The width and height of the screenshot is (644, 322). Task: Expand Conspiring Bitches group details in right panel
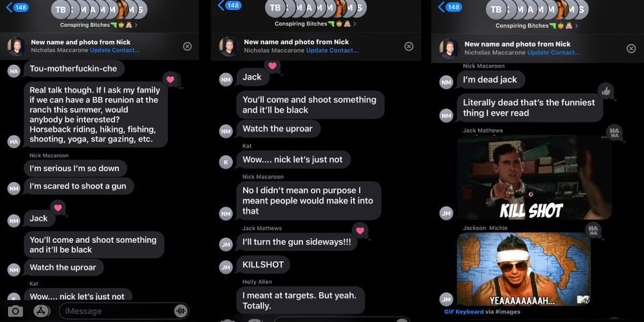click(534, 25)
